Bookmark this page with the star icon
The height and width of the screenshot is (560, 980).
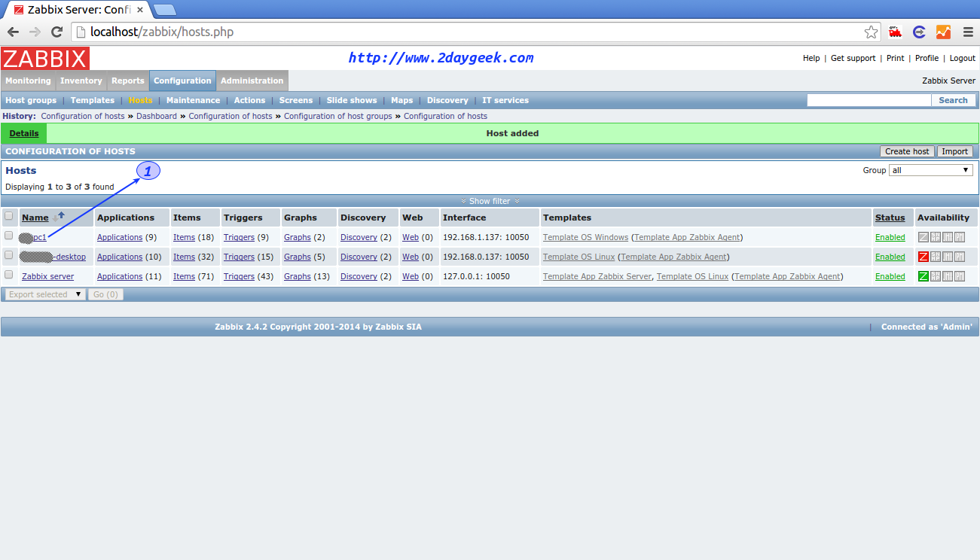(x=871, y=32)
